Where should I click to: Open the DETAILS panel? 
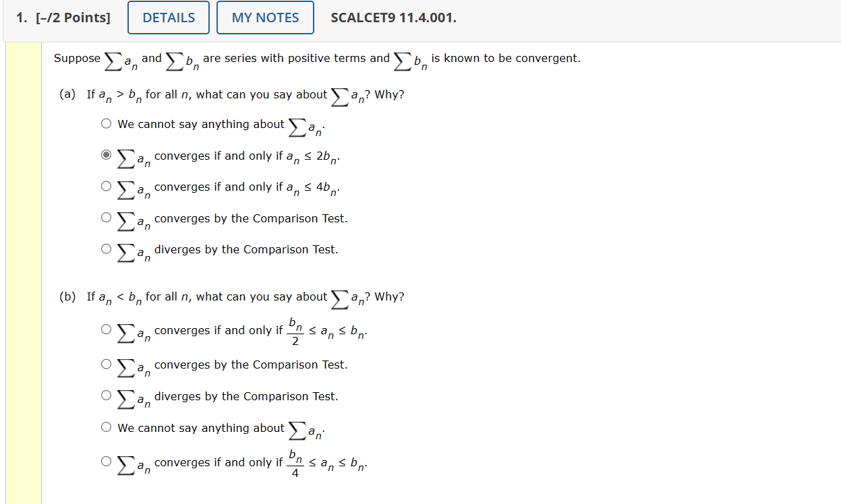click(168, 18)
